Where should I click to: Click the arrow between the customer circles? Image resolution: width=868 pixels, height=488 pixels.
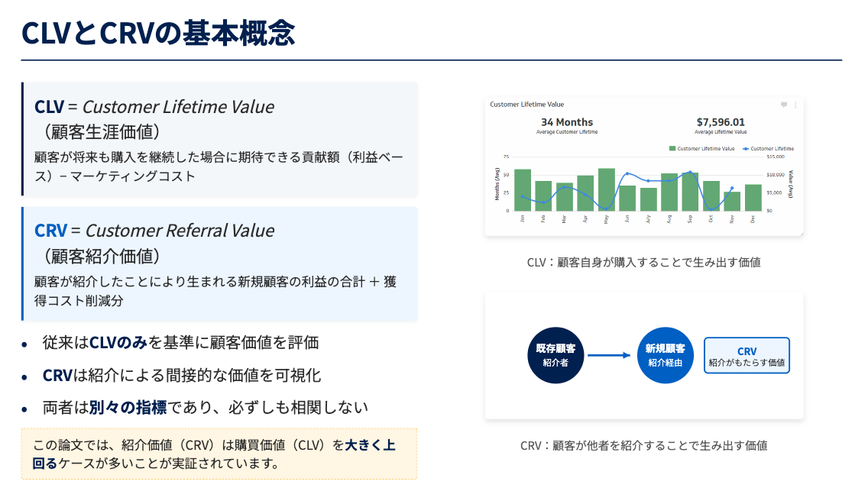[x=610, y=354]
